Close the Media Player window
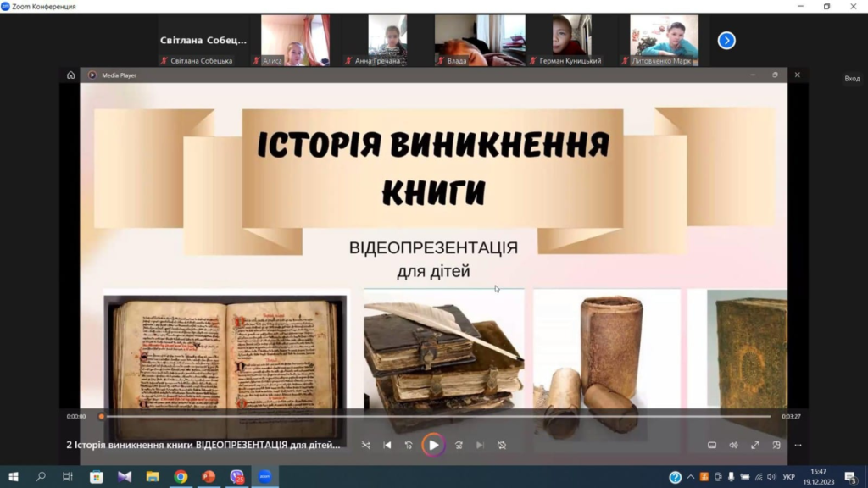The height and width of the screenshot is (488, 868). tap(797, 75)
